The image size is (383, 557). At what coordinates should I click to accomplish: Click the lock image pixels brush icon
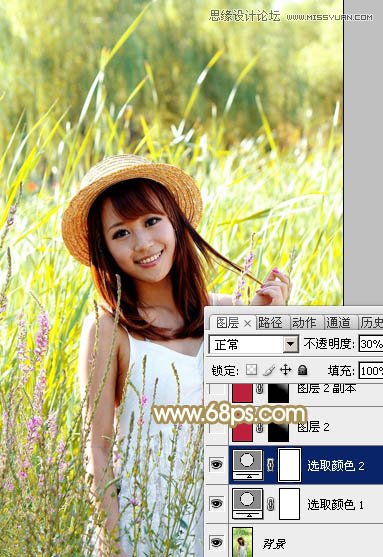click(x=269, y=370)
